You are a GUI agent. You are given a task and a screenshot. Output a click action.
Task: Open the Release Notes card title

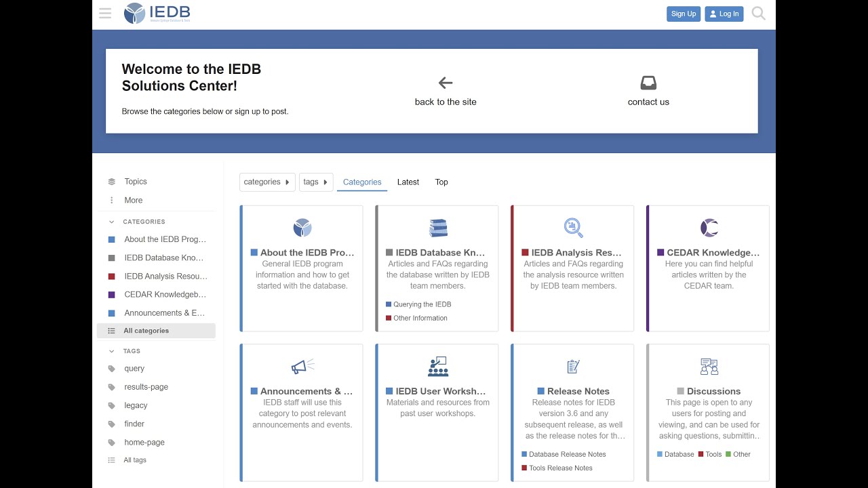(574, 391)
